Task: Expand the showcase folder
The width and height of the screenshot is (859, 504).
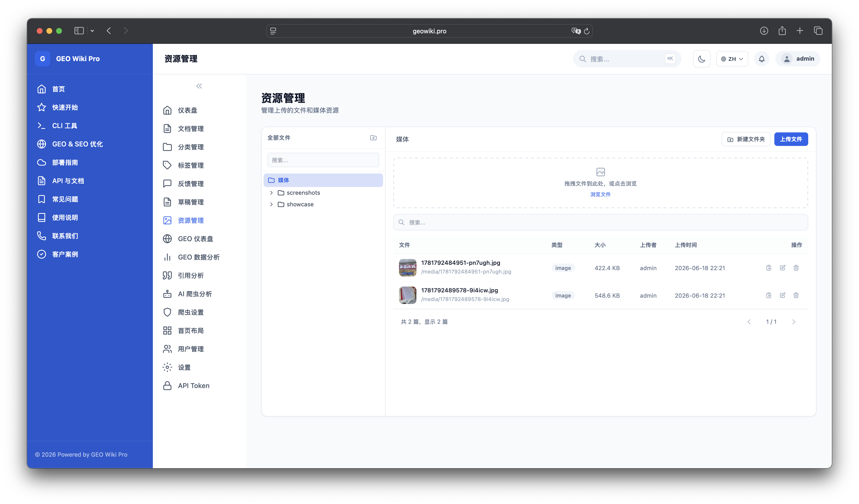Action: 271,204
